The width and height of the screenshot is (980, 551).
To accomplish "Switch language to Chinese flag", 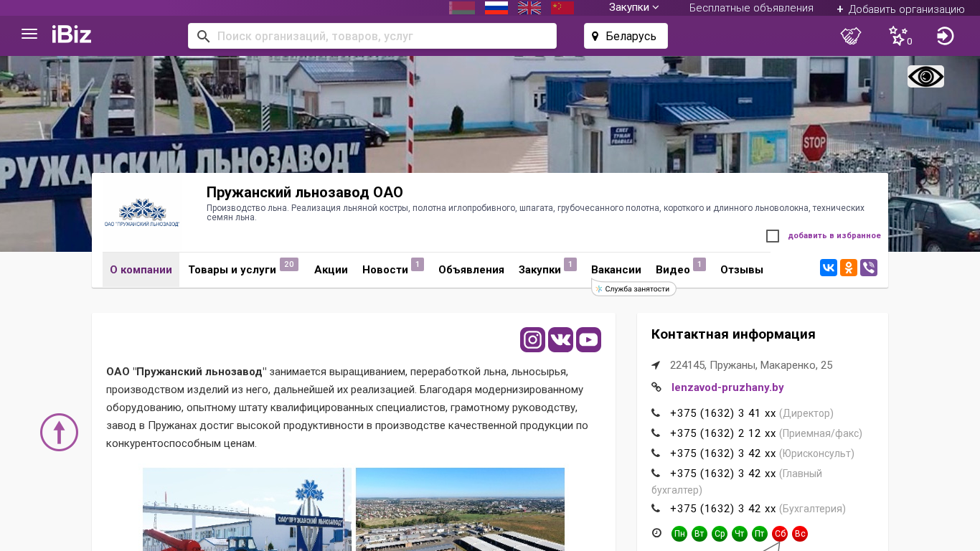I will 562,8.
